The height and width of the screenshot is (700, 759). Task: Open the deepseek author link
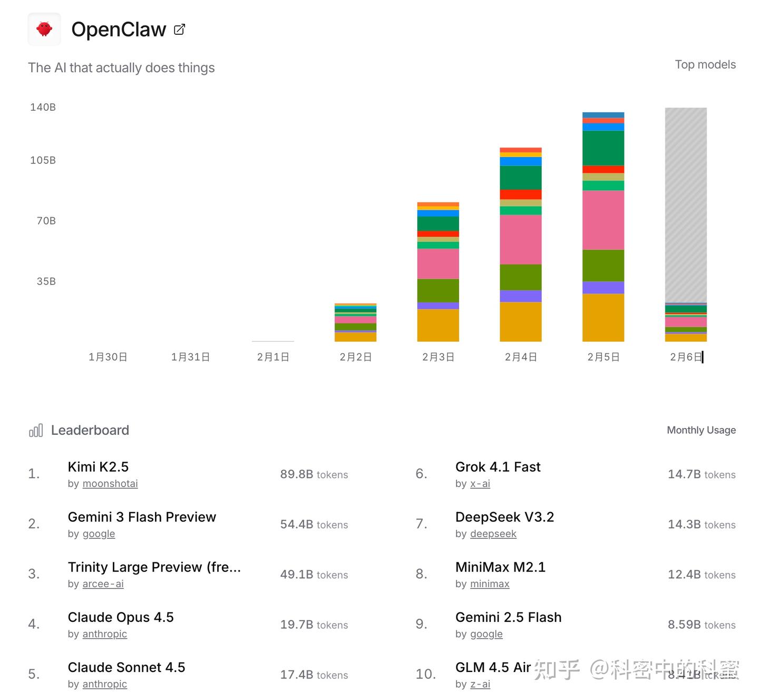(x=493, y=533)
